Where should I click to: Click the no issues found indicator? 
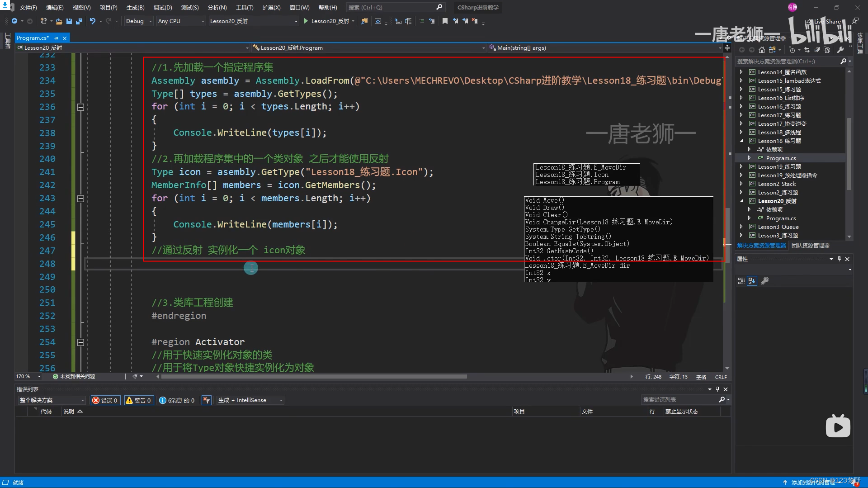(74, 376)
